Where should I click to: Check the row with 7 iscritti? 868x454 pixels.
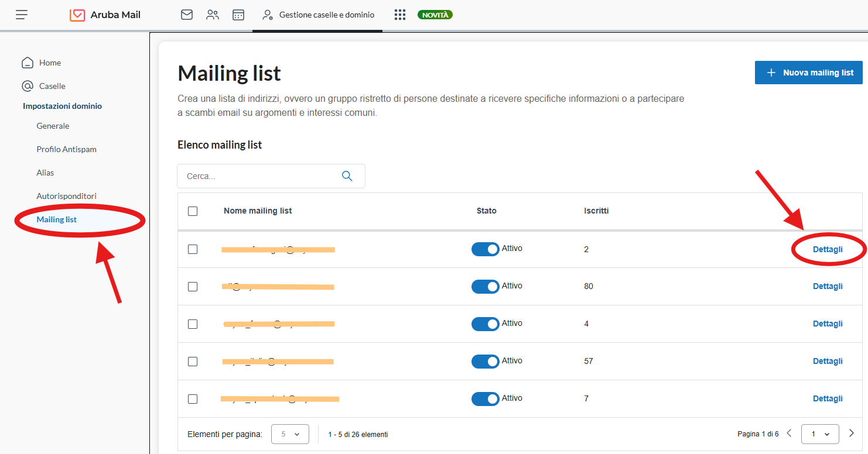(x=193, y=399)
